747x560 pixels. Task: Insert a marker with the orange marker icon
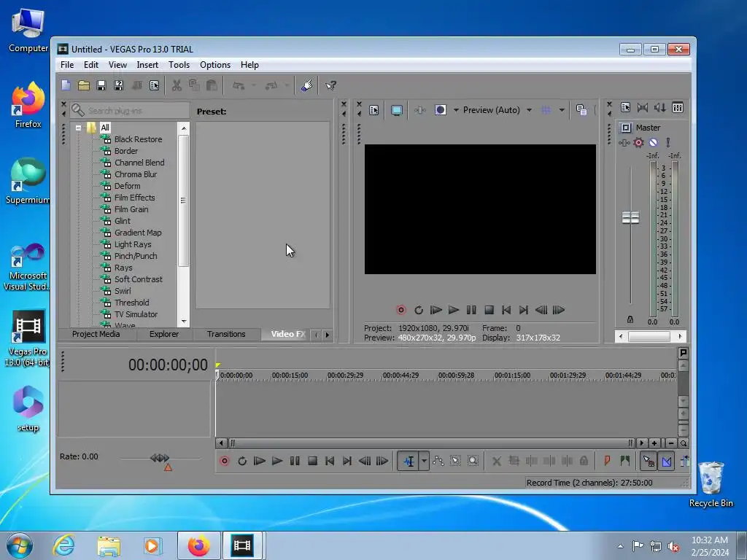tap(607, 461)
